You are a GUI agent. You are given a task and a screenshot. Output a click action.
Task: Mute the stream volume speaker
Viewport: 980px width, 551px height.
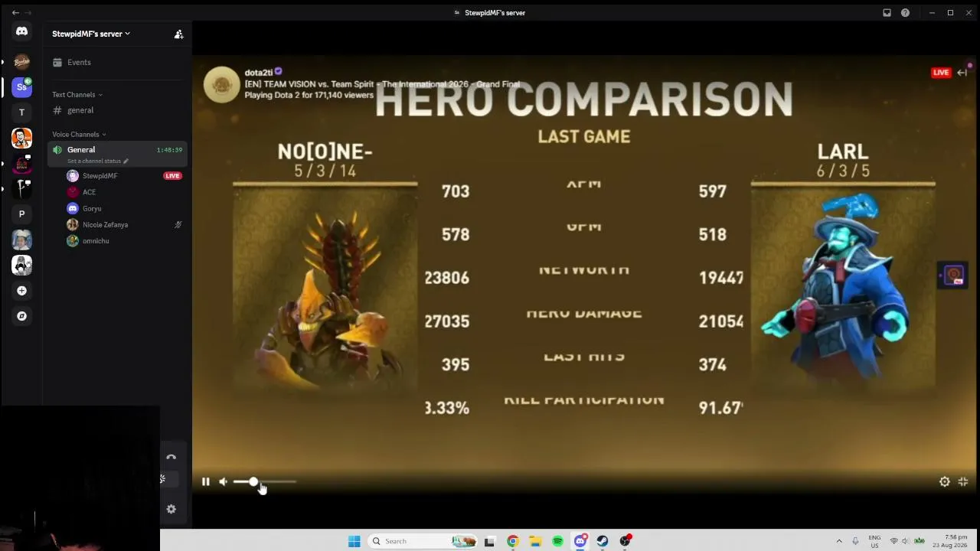click(x=223, y=481)
